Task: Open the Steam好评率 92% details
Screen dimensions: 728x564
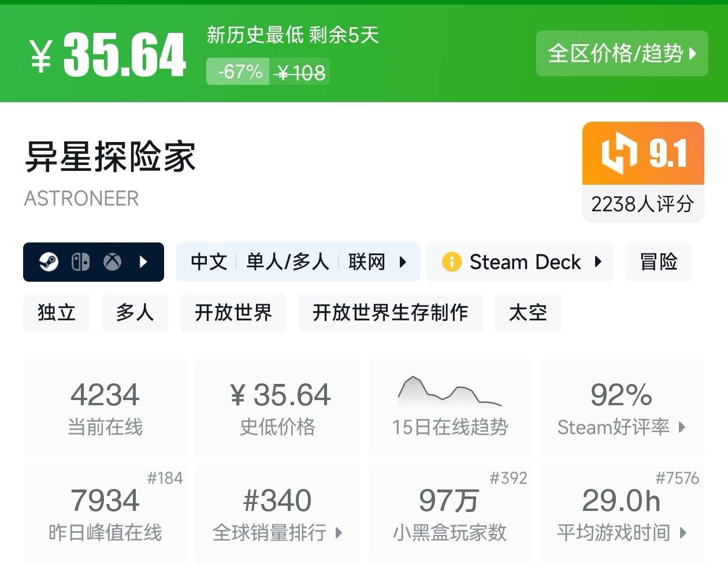Action: pos(622,408)
